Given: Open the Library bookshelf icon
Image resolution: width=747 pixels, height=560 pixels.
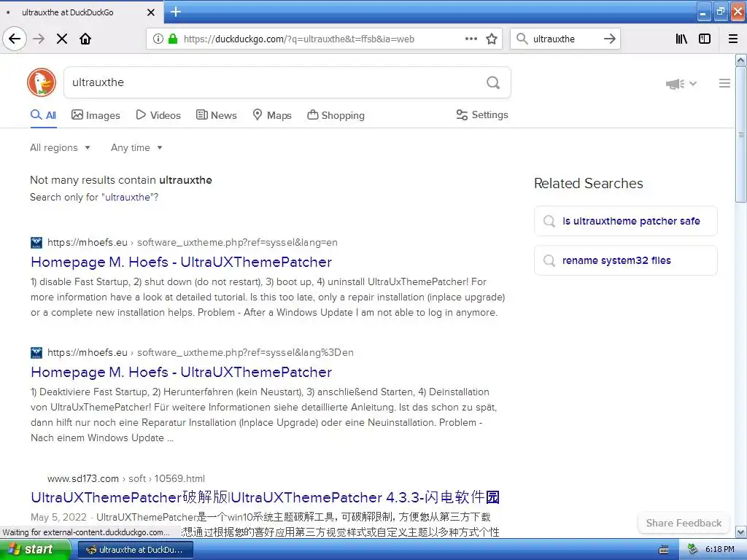Looking at the screenshot, I should pyautogui.click(x=682, y=39).
